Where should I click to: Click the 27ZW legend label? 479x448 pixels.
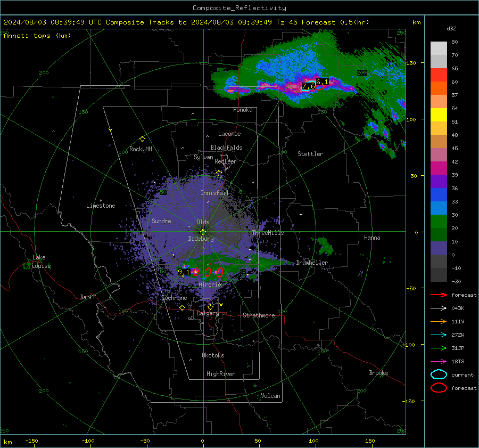tap(458, 335)
